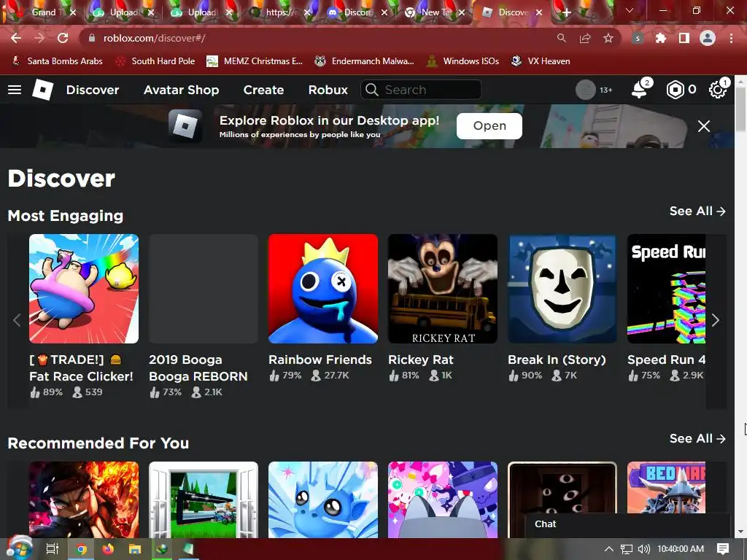The height and width of the screenshot is (560, 747).
Task: Click the user avatar in Roblox header
Action: pyautogui.click(x=586, y=90)
